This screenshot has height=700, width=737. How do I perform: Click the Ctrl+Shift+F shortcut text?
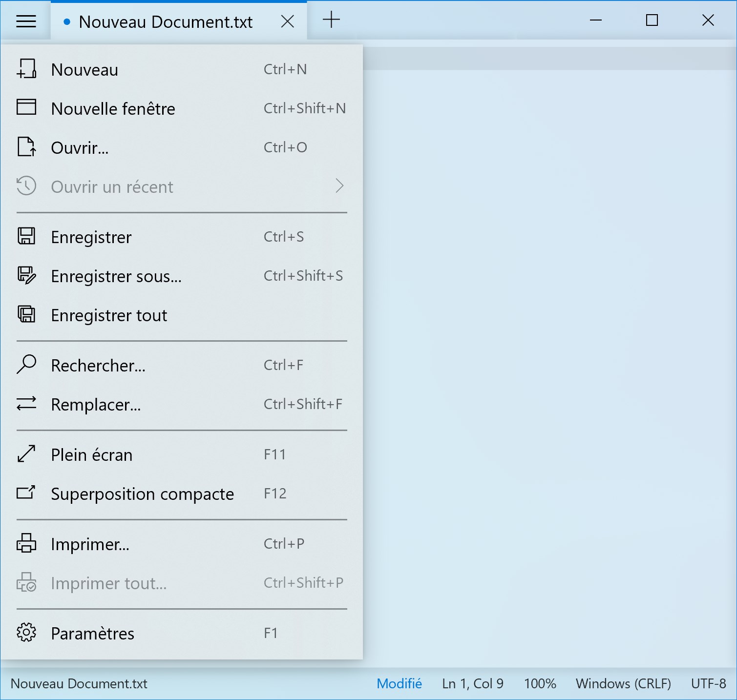coord(303,404)
